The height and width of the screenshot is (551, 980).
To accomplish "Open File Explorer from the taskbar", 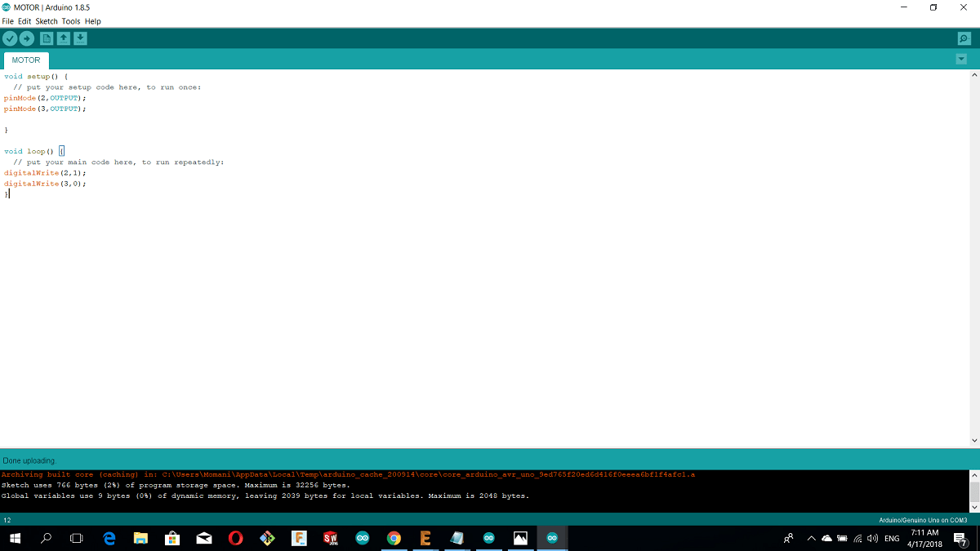I will pos(140,538).
